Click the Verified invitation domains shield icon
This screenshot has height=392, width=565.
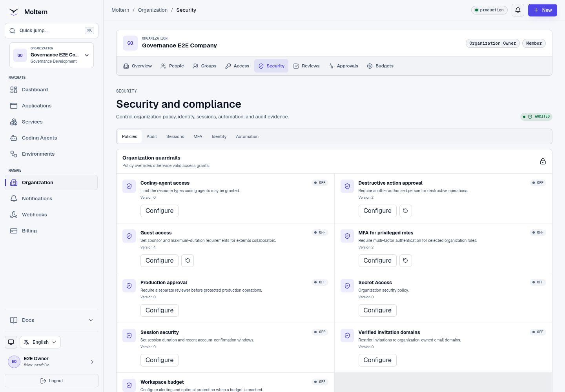(x=347, y=336)
